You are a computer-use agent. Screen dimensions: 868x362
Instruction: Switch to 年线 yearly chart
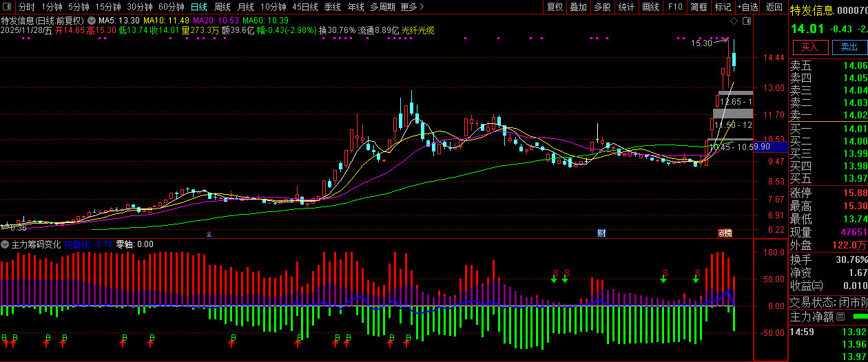pos(355,7)
